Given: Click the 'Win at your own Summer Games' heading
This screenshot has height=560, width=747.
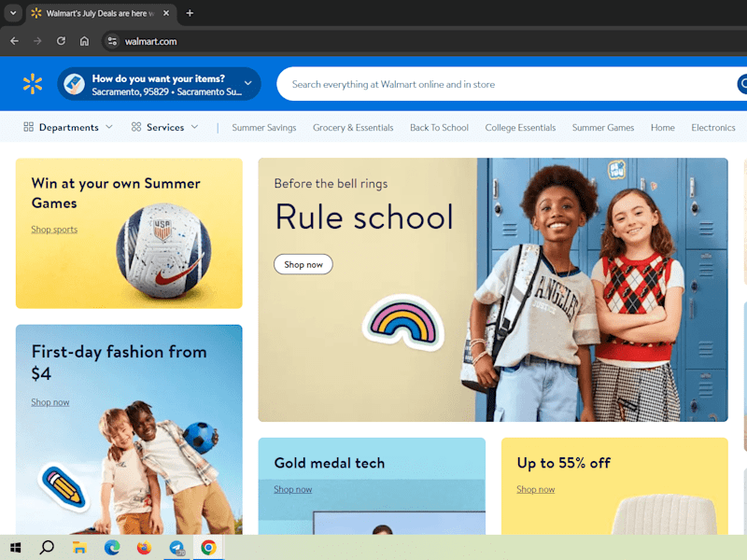Looking at the screenshot, I should pyautogui.click(x=116, y=193).
